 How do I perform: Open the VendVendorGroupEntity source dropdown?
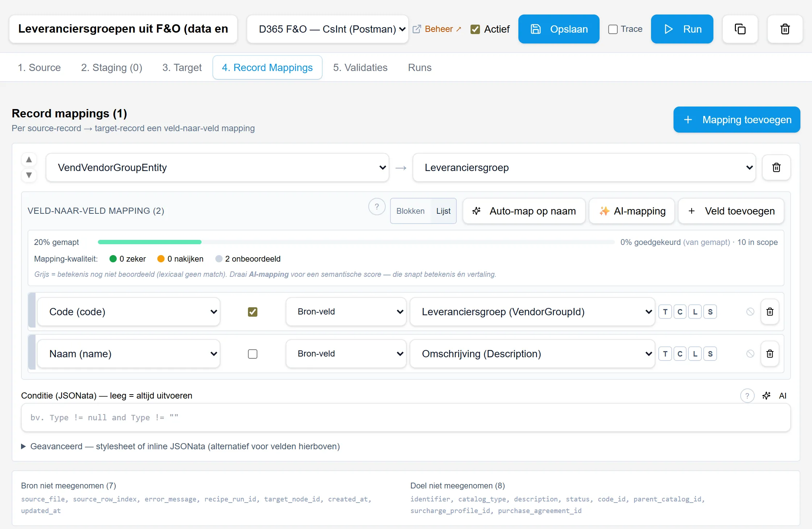coord(217,167)
